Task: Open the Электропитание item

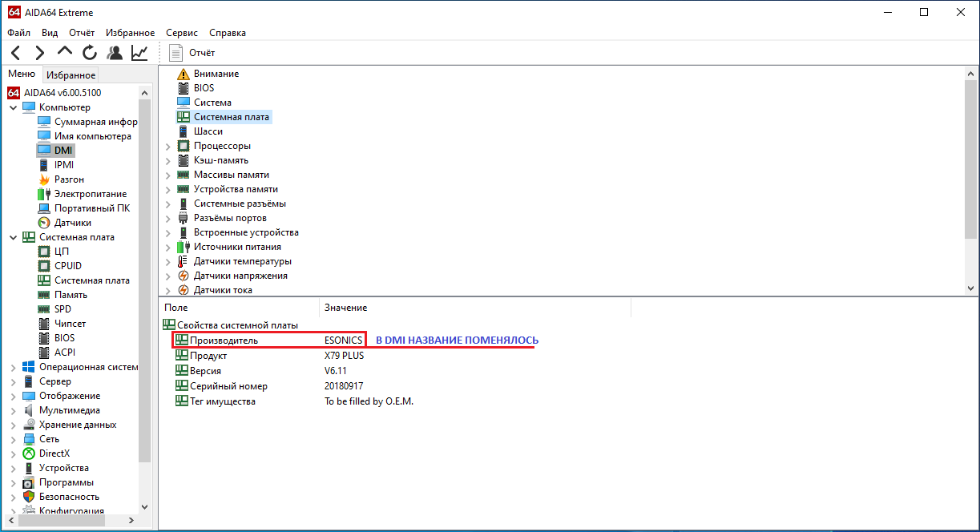Action: coord(82,194)
